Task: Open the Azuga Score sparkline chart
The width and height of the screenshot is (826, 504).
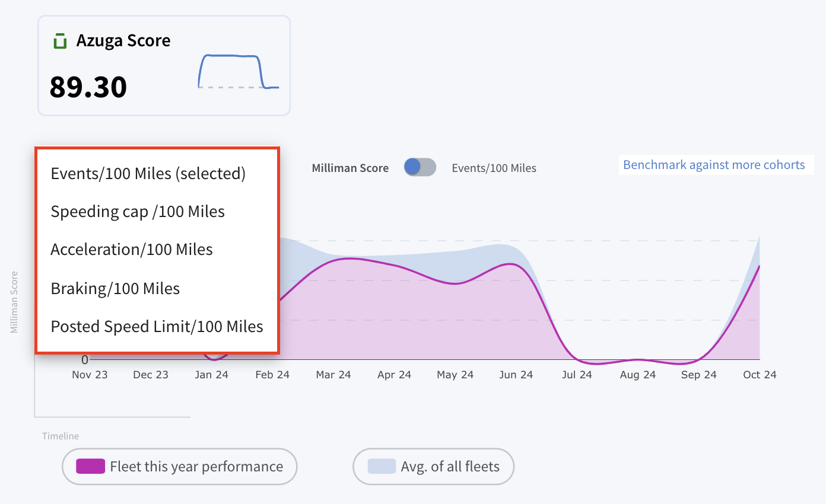Action: [x=239, y=72]
